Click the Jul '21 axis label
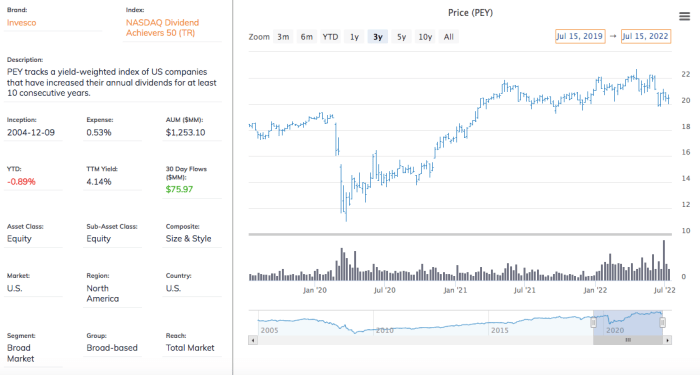Viewport: 700px width, 375px height. click(525, 290)
